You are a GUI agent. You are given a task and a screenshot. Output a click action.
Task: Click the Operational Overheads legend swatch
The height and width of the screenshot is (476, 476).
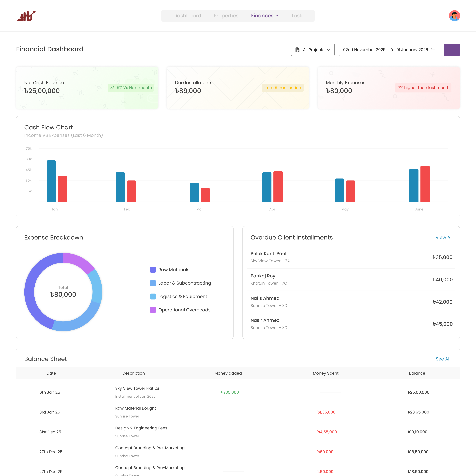153,310
